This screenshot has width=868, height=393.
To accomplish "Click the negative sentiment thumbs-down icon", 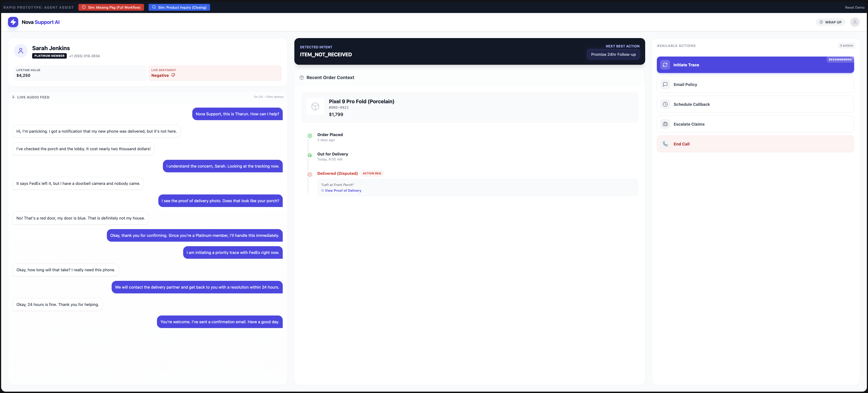I will point(173,75).
